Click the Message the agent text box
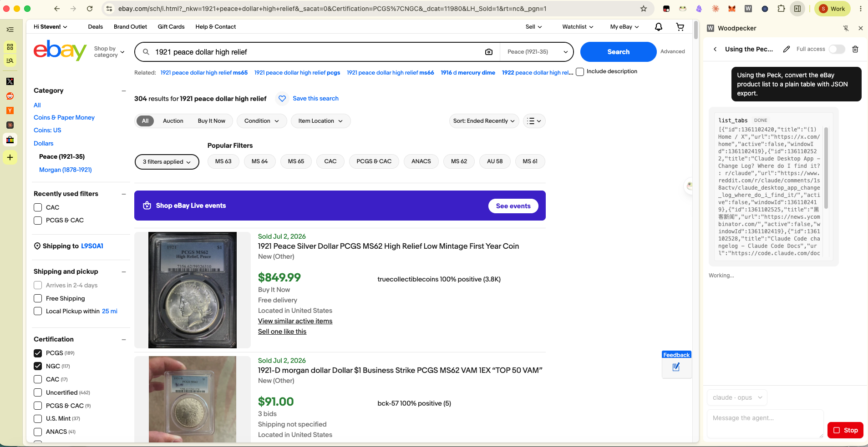The height and width of the screenshot is (447, 868). click(765, 423)
